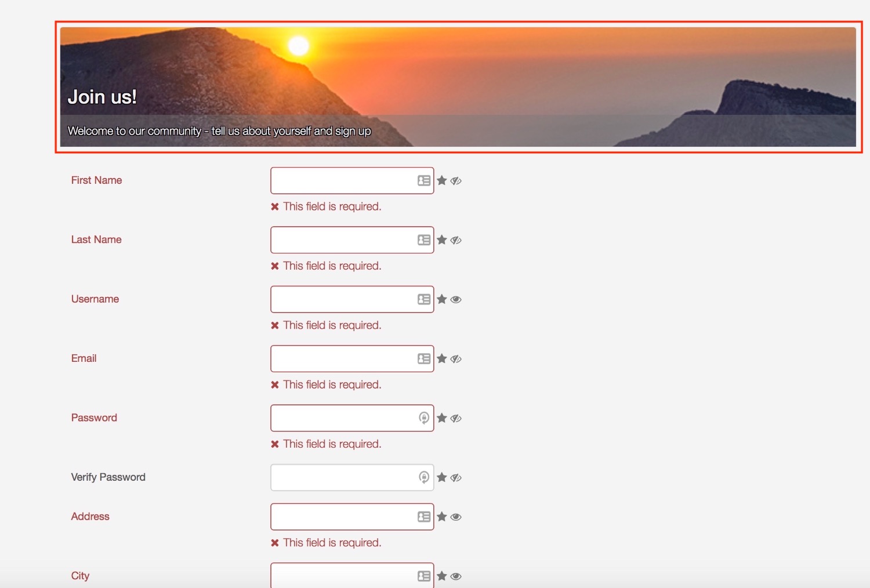This screenshot has width=870, height=588.
Task: Click the contact card icon in Username field
Action: [x=424, y=299]
